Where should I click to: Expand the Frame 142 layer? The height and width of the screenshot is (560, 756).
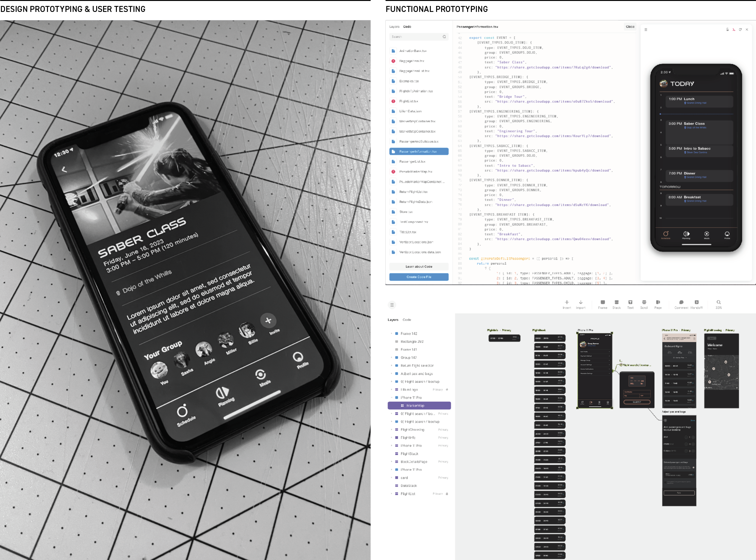tap(392, 333)
